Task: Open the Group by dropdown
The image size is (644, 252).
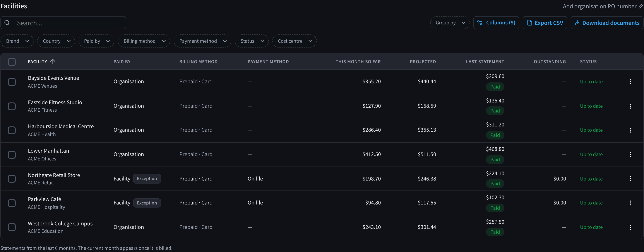Action: (450, 23)
